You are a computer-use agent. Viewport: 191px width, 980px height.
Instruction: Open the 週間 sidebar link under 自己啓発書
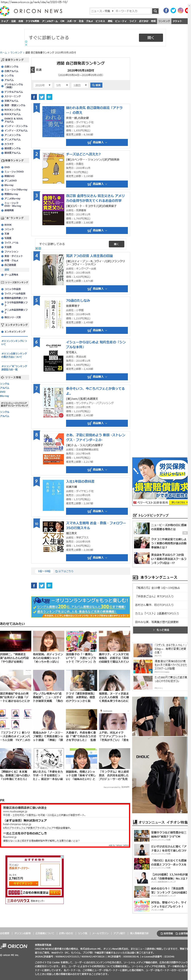click(x=7, y=269)
